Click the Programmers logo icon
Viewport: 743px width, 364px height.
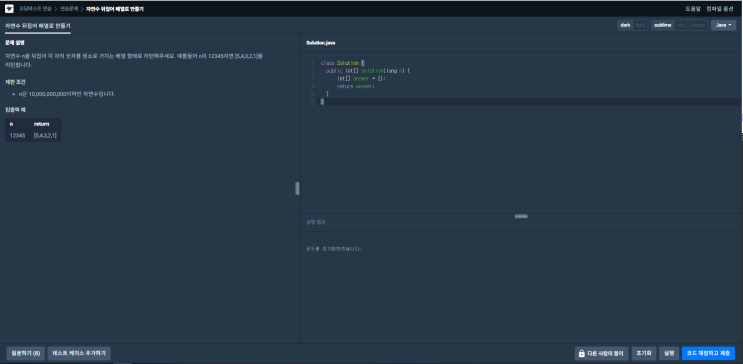[9, 9]
